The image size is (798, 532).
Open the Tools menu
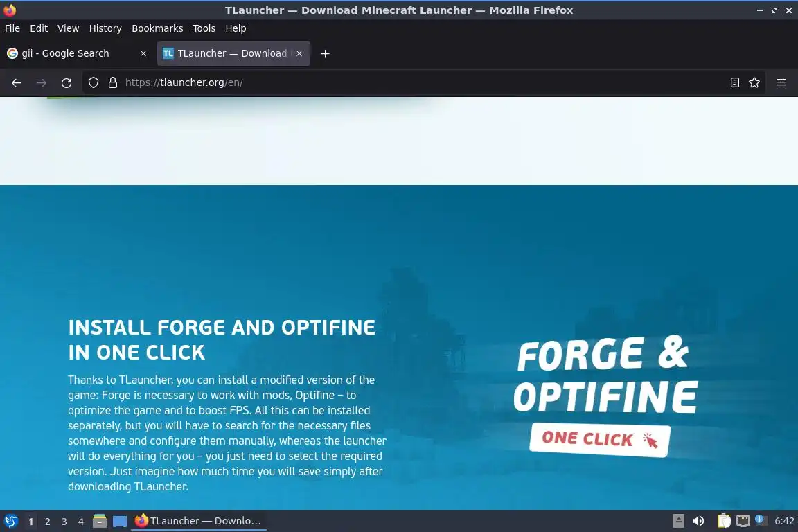point(204,28)
